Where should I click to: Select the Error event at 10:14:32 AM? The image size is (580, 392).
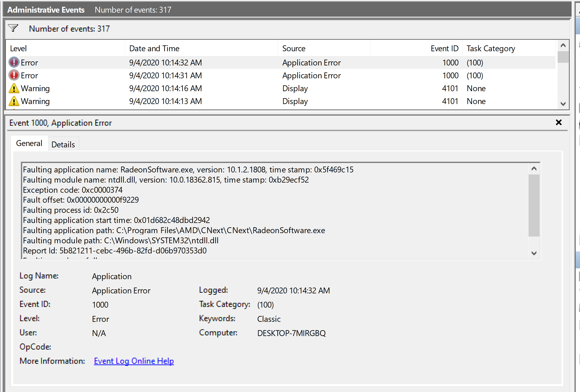click(281, 62)
